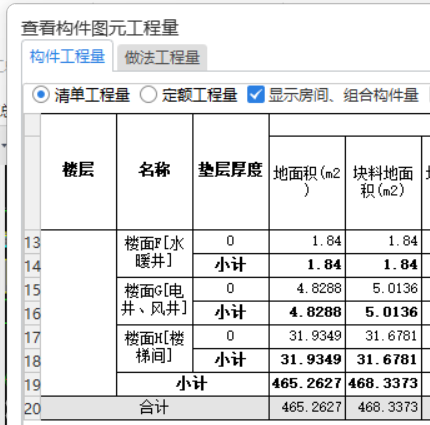
Task: Click 垫层厚度 value 0 in row 15
Action: 231,289
